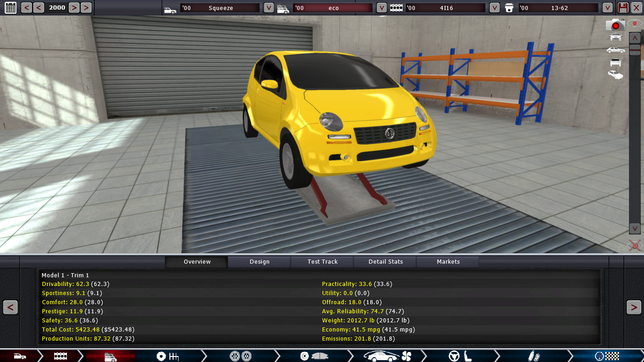
Task: Open the wheels and tires step
Action: tap(240, 356)
